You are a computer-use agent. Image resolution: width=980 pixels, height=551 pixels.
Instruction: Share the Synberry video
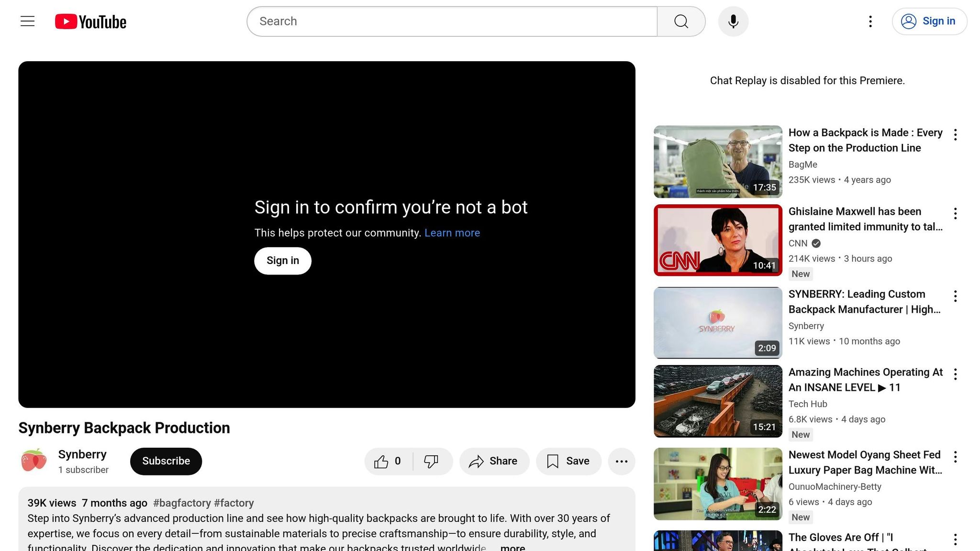(494, 461)
